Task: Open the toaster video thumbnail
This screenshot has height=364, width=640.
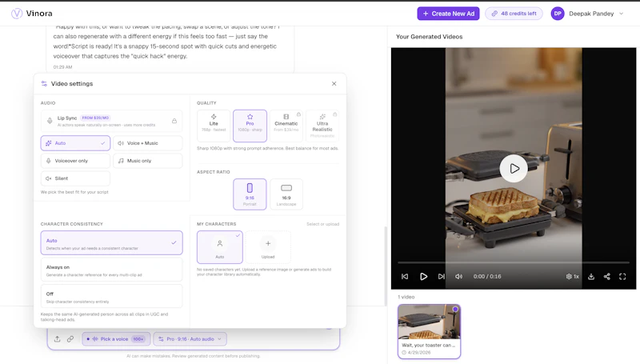Action: 429,331
